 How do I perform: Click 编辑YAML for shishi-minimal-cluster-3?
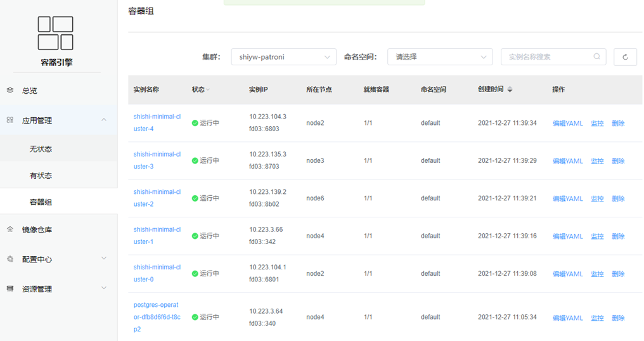567,161
